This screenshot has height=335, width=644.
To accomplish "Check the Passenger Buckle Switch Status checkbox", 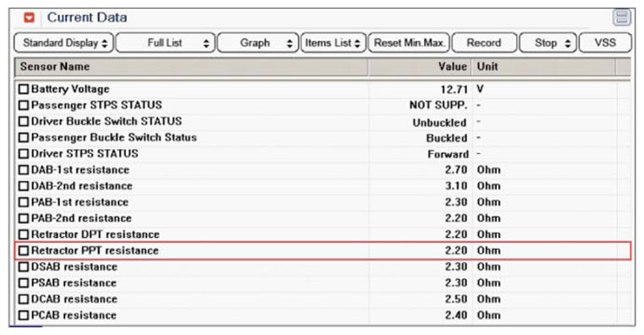I will pos(24,138).
